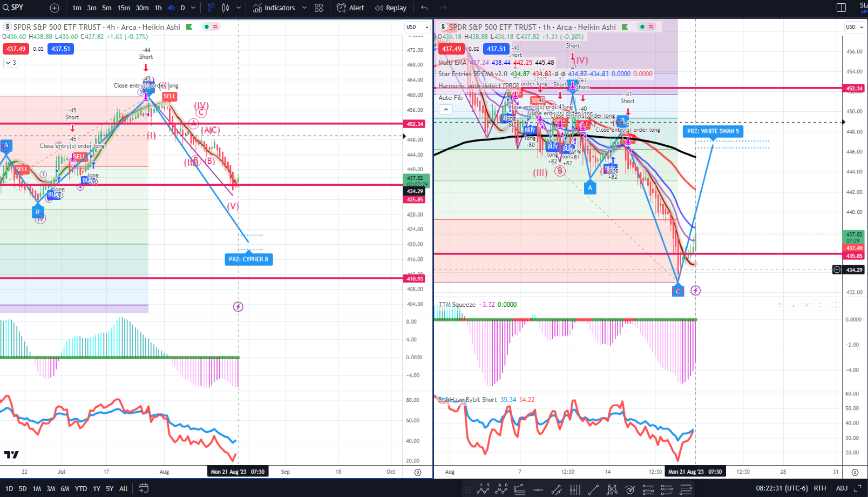Click right chart 437.49 sell button
Viewport: 868px width, 497px height.
click(451, 49)
